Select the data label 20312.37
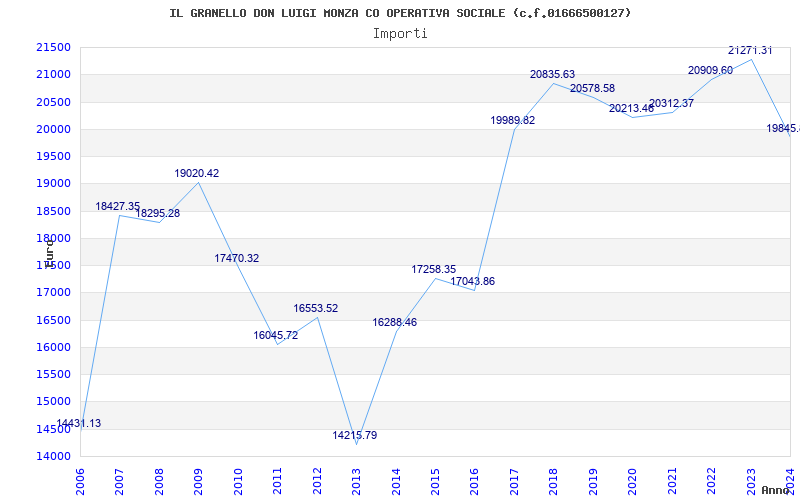Image resolution: width=800 pixels, height=500 pixels. click(671, 104)
